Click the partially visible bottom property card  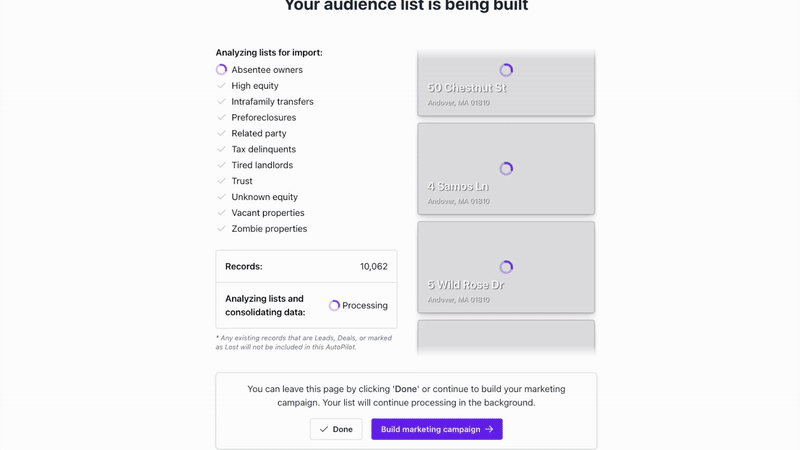tap(506, 337)
